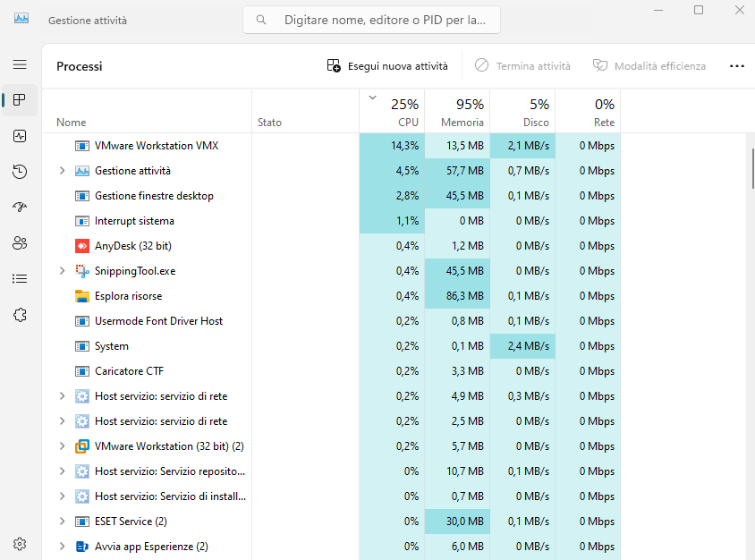Click the 14,3% CPU cell
Image resolution: width=755 pixels, height=560 pixels.
click(392, 146)
